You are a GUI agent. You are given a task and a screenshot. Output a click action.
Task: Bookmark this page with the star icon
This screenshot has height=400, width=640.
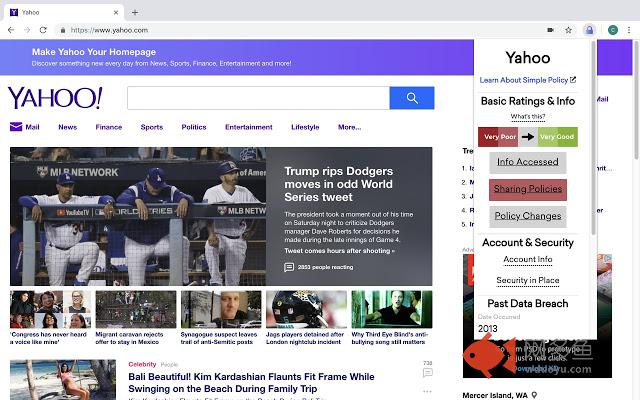(568, 30)
